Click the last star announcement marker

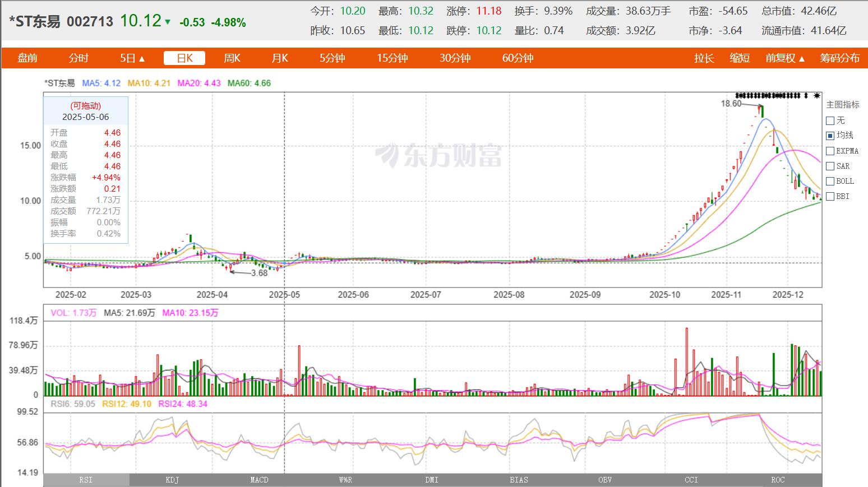click(x=817, y=95)
